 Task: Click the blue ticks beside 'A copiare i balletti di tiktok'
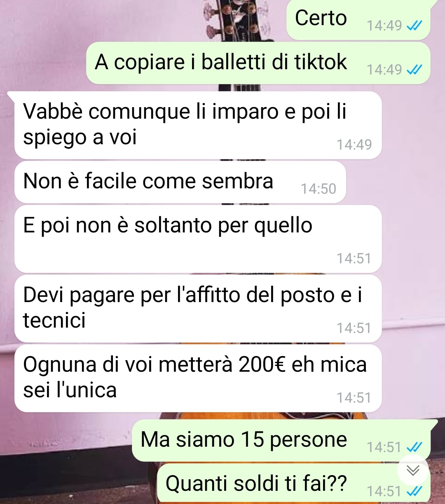click(x=414, y=70)
